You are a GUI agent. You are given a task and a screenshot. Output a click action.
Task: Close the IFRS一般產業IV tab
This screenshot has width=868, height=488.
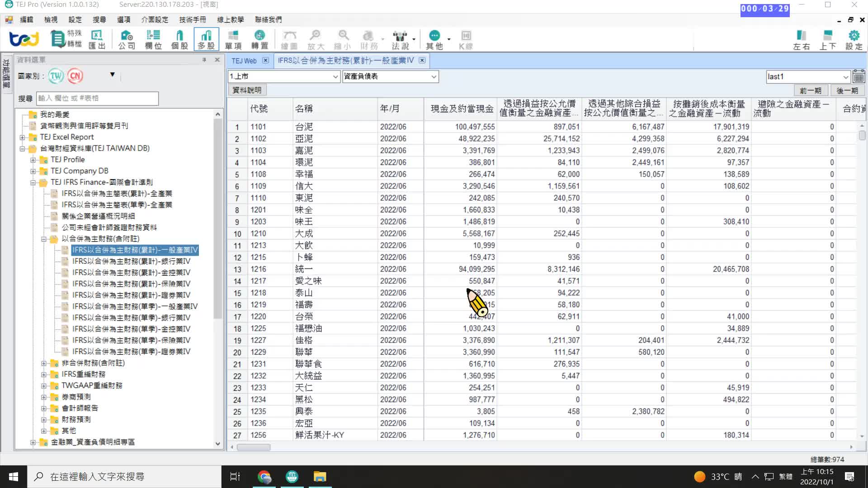click(422, 61)
